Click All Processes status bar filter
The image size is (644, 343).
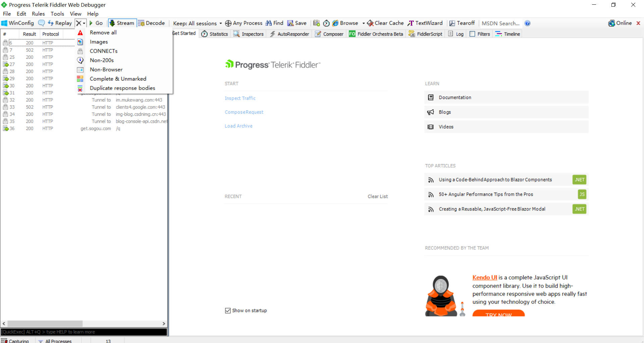55,341
